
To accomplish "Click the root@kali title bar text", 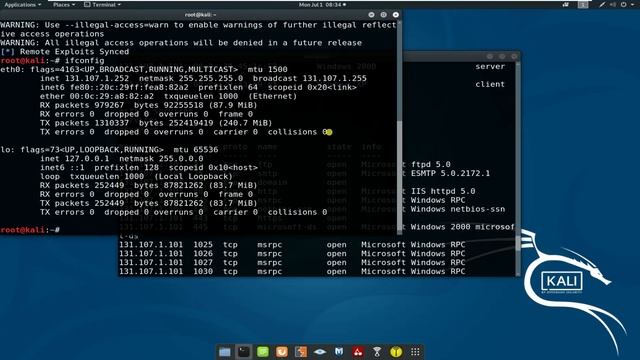I will click(200, 15).
